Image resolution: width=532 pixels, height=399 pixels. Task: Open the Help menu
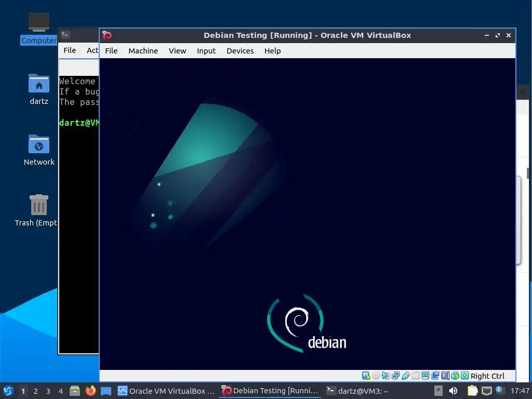pyautogui.click(x=272, y=51)
